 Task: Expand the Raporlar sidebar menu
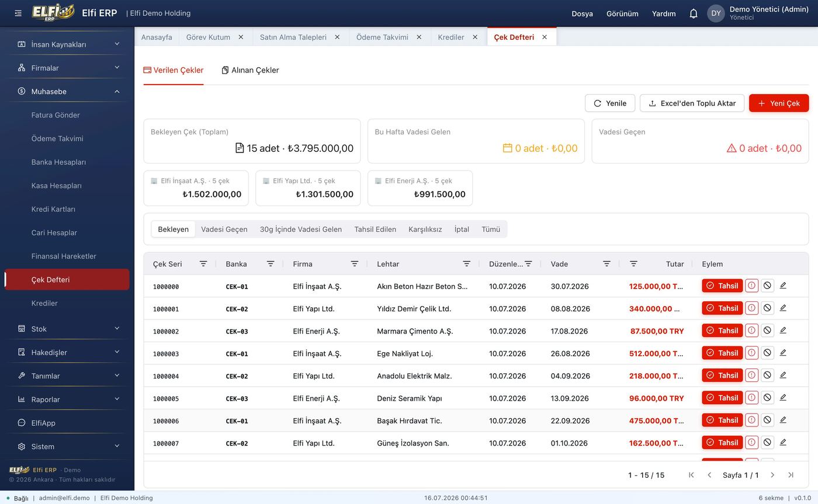pyautogui.click(x=67, y=399)
